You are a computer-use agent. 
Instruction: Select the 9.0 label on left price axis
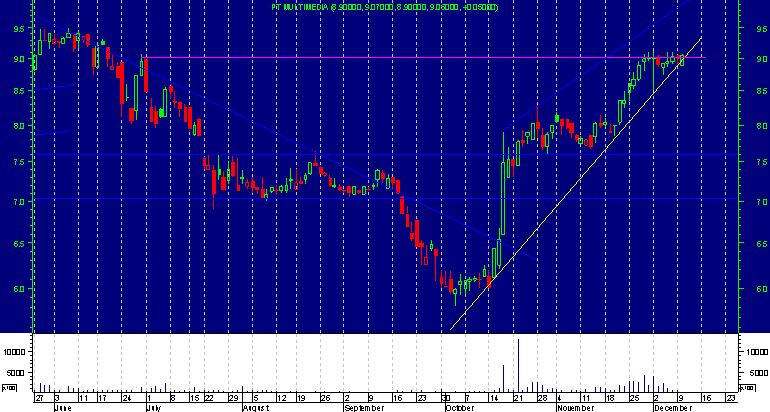tap(19, 59)
